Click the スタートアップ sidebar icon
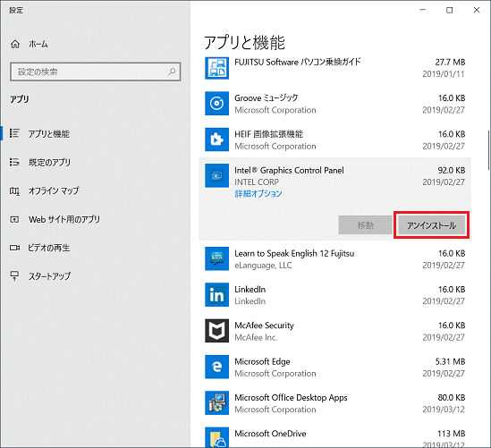Image resolution: width=491 pixels, height=448 pixels. click(x=14, y=275)
